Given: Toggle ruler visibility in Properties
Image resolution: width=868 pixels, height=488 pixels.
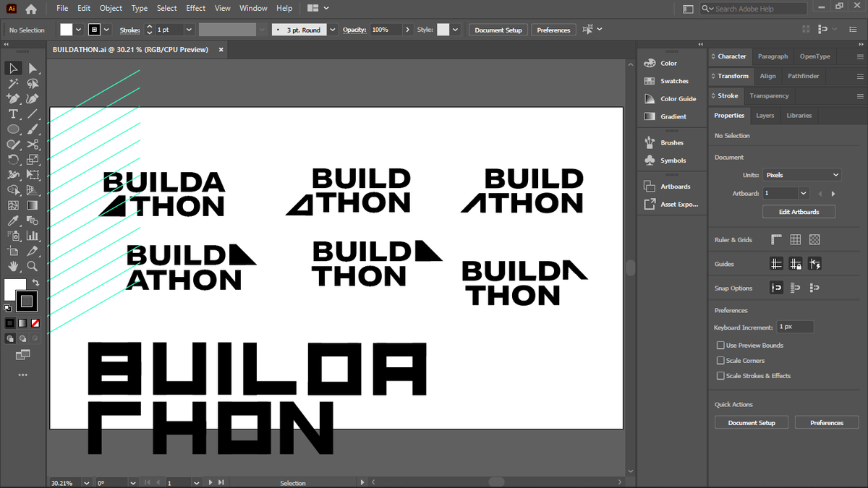Looking at the screenshot, I should [x=777, y=240].
